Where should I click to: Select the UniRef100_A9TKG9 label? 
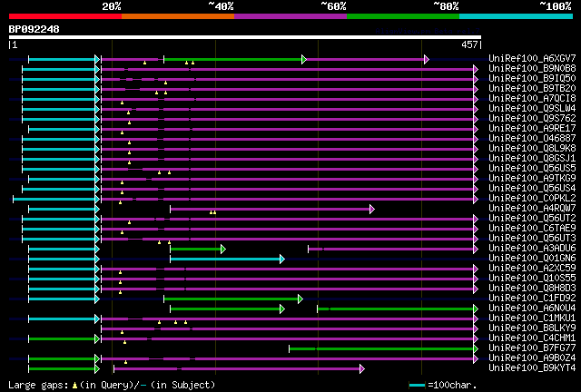[x=532, y=179]
